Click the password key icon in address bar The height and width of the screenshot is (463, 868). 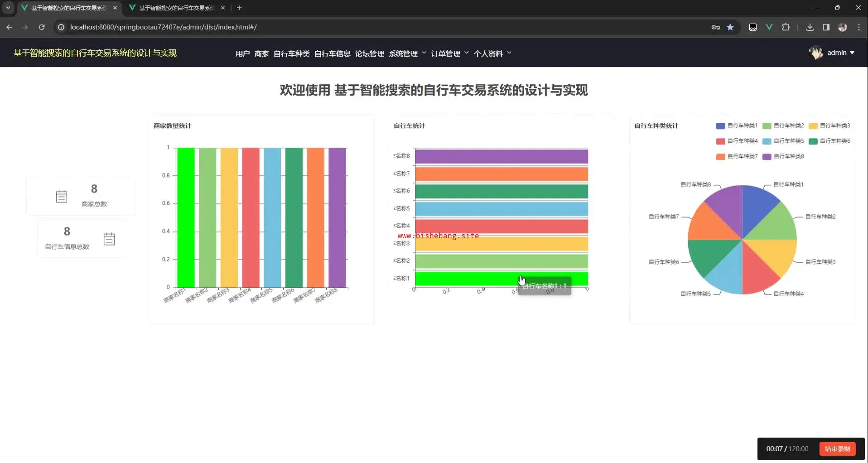click(x=716, y=27)
